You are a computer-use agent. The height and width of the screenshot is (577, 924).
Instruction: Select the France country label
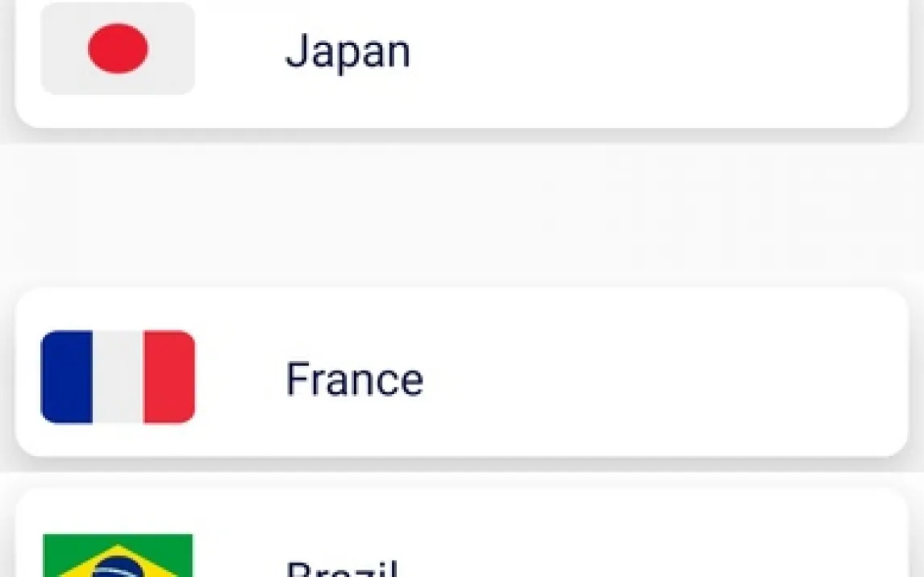(355, 379)
